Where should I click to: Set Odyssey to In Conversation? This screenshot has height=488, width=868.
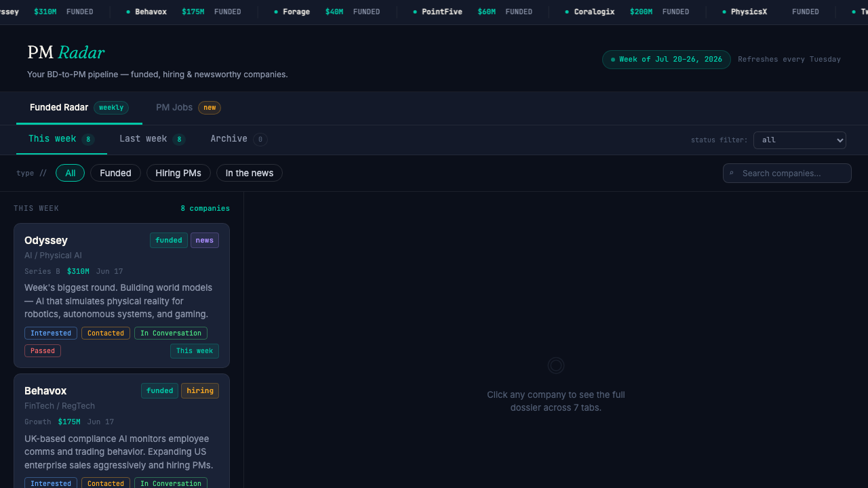tap(171, 333)
